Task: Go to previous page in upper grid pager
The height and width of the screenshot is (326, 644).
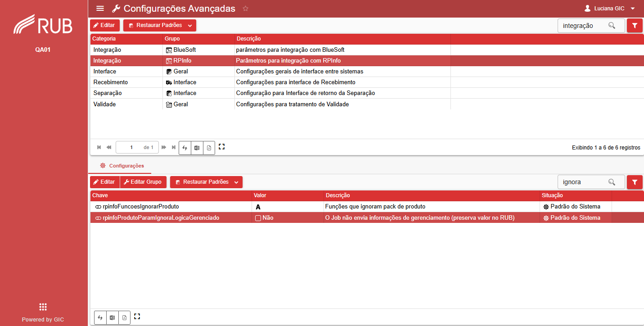Action: 109,147
